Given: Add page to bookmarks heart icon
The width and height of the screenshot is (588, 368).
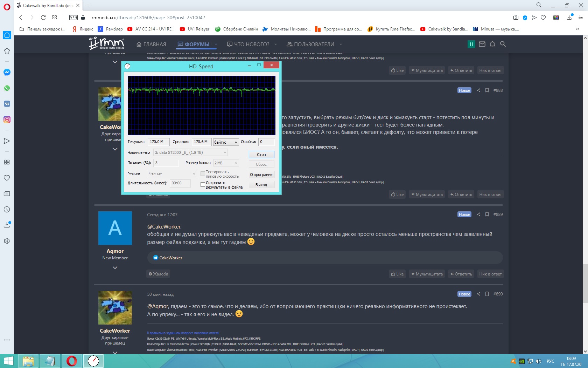Looking at the screenshot, I should (x=543, y=18).
